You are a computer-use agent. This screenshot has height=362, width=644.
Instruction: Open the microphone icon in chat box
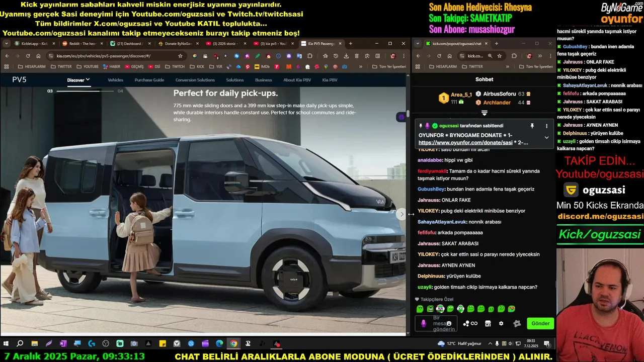(424, 323)
